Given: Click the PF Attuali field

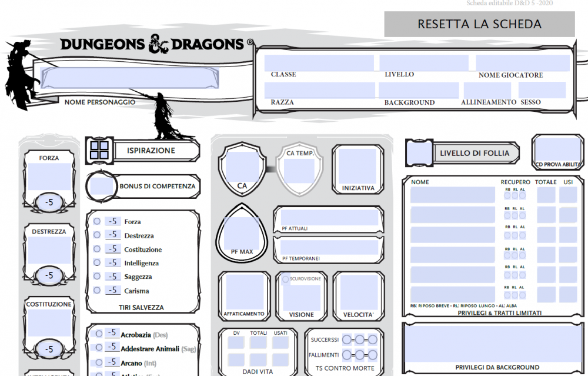Looking at the screenshot, I should click(329, 218).
